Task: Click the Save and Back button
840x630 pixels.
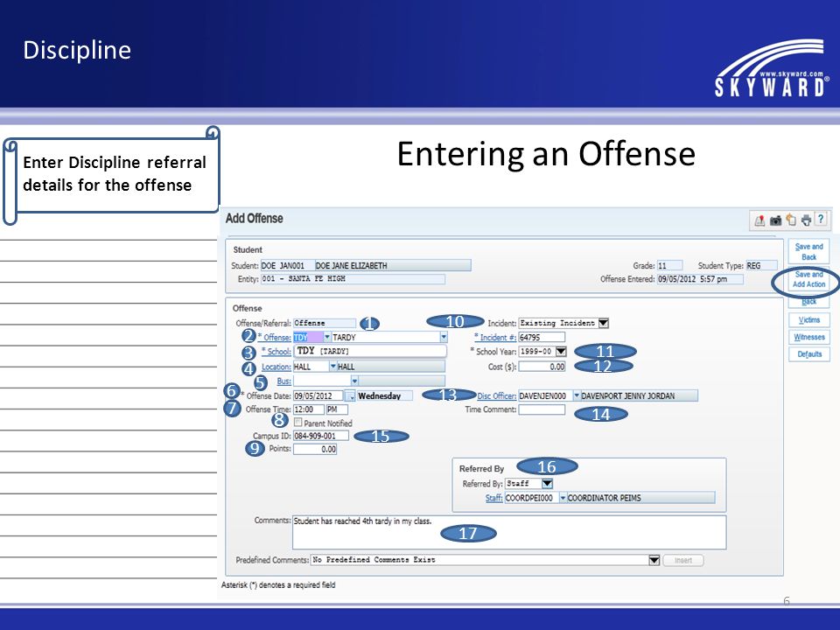Action: [808, 252]
